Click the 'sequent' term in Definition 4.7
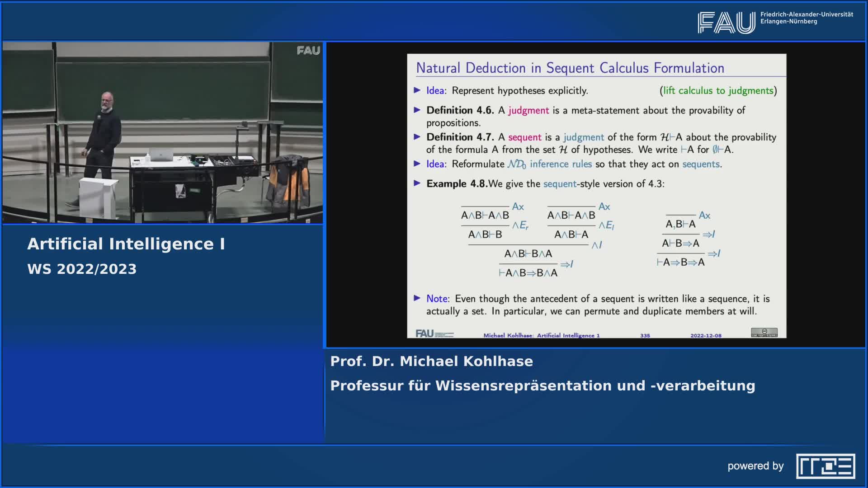This screenshot has height=488, width=868. (x=524, y=137)
